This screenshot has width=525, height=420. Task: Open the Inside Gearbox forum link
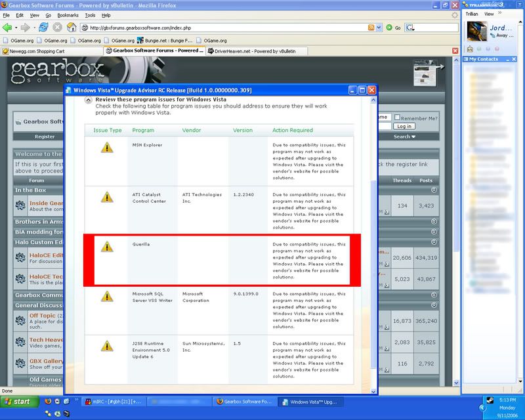tap(46, 203)
